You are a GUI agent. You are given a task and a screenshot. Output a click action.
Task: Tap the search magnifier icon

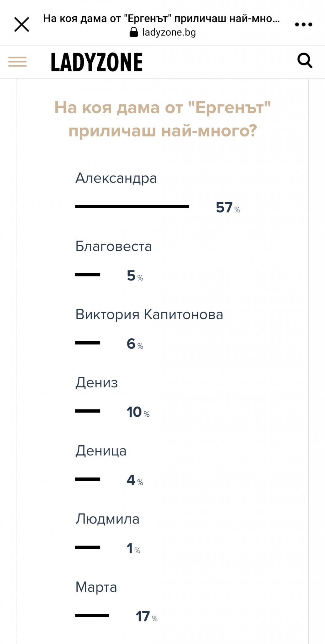click(305, 60)
